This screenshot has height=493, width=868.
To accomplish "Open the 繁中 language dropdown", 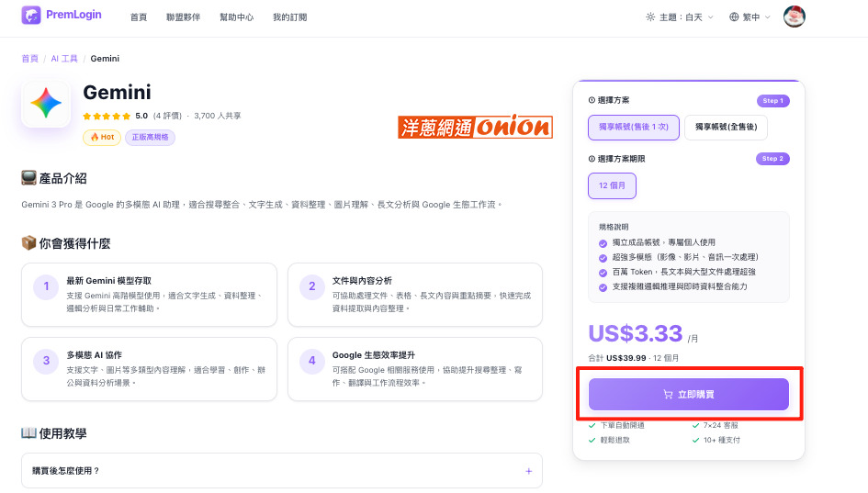I will 750,17.
